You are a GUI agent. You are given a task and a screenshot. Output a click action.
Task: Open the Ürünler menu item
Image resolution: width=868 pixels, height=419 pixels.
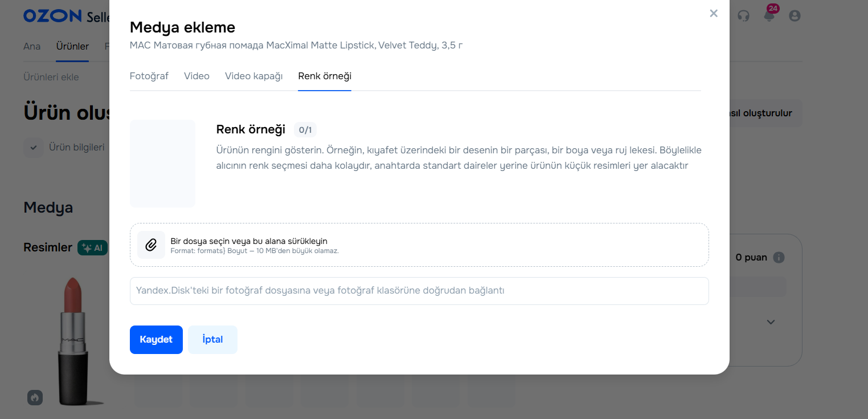[x=72, y=46]
